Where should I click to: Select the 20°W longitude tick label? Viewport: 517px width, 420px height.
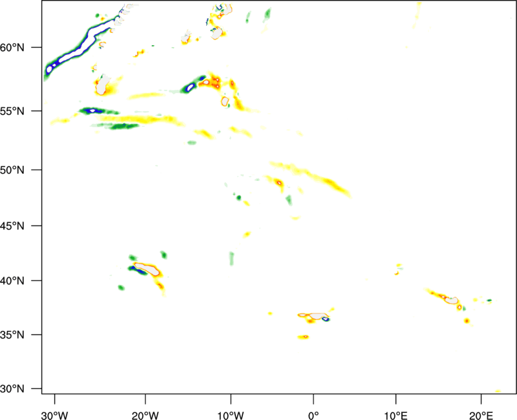(145, 414)
